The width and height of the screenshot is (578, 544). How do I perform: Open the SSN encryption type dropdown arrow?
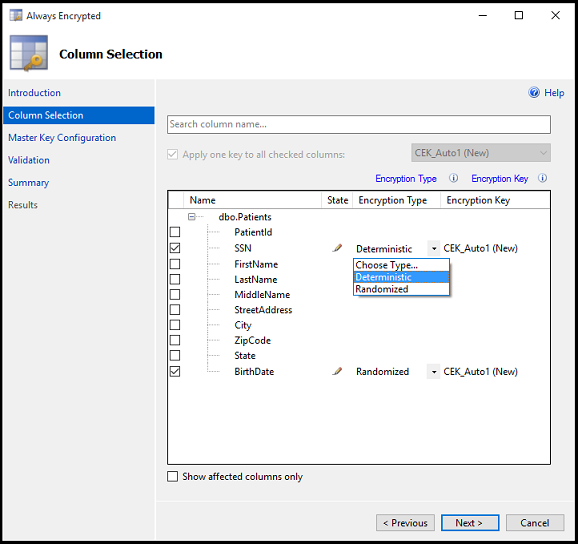click(x=434, y=248)
